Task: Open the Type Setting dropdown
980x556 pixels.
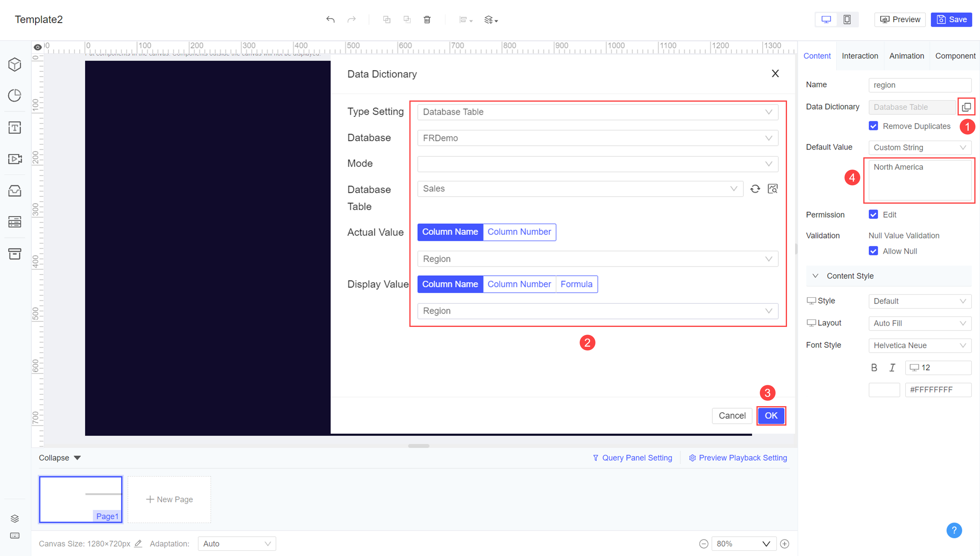Action: tap(598, 112)
